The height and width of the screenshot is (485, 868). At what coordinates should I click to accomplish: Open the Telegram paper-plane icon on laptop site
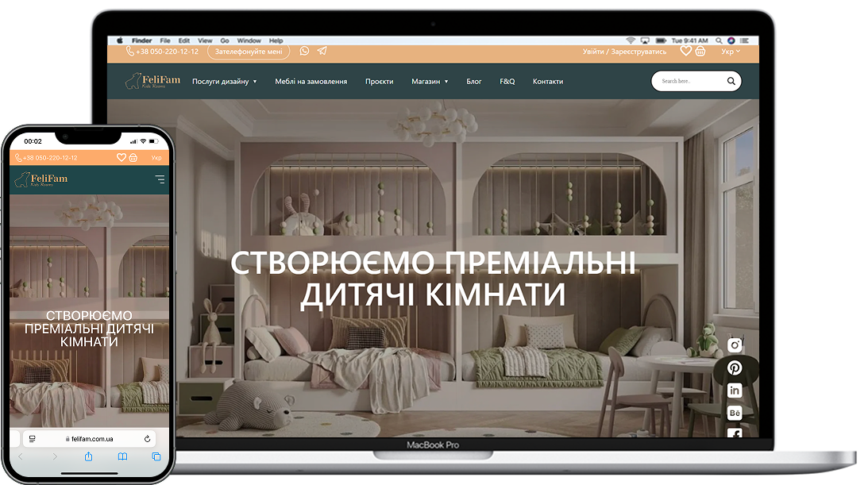point(322,51)
